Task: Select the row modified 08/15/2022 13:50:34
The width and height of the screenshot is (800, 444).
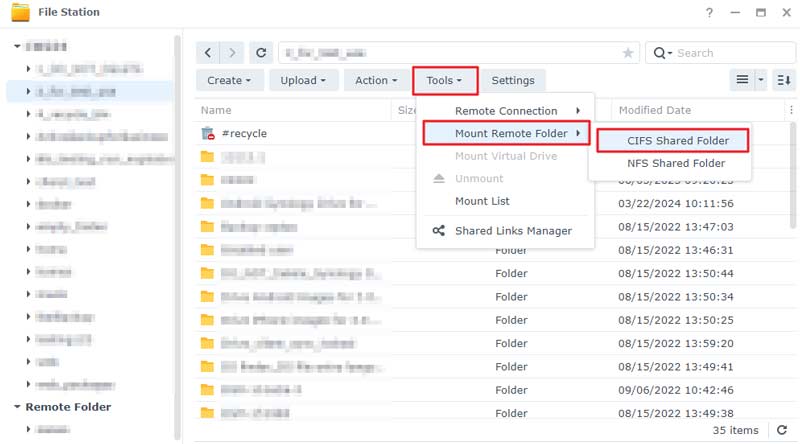Action: pos(492,297)
